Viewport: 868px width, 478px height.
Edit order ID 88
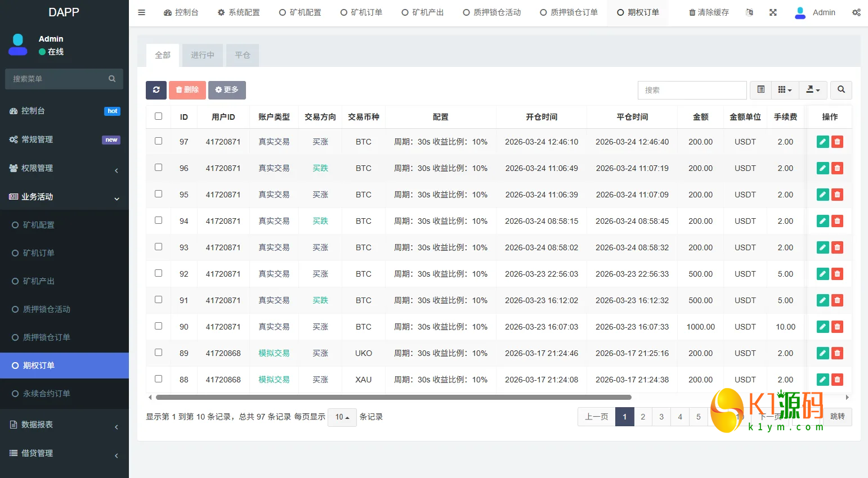click(822, 380)
